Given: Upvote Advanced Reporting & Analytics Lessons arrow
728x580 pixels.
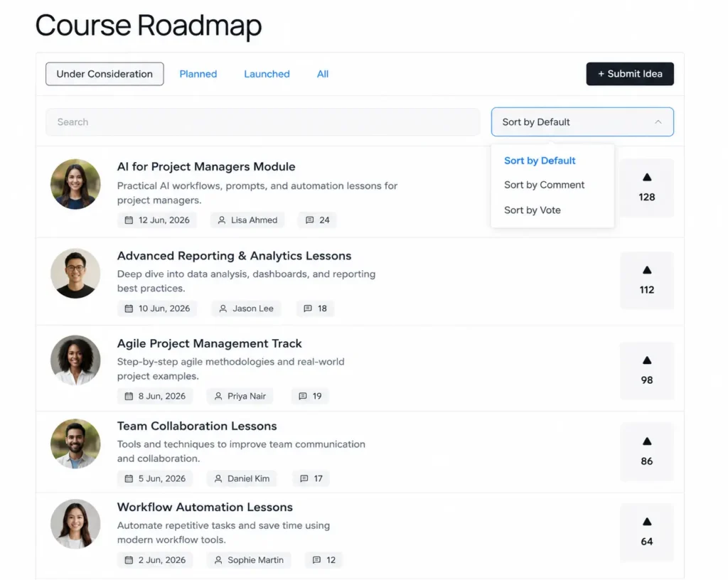Looking at the screenshot, I should tap(647, 270).
